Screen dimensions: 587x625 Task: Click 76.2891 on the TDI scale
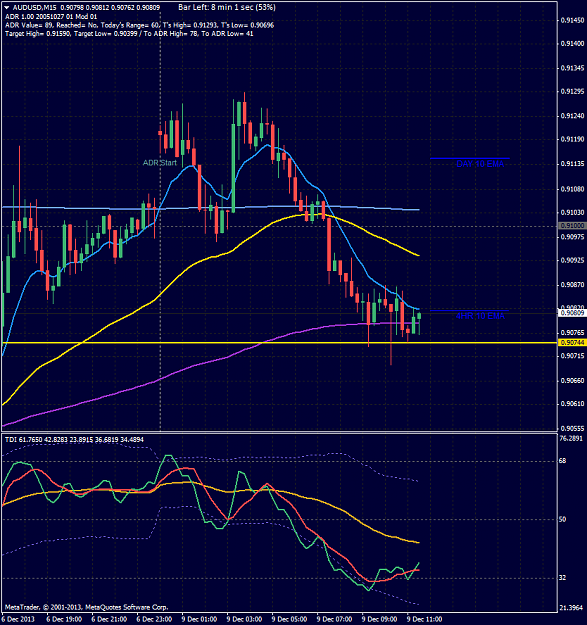[572, 438]
